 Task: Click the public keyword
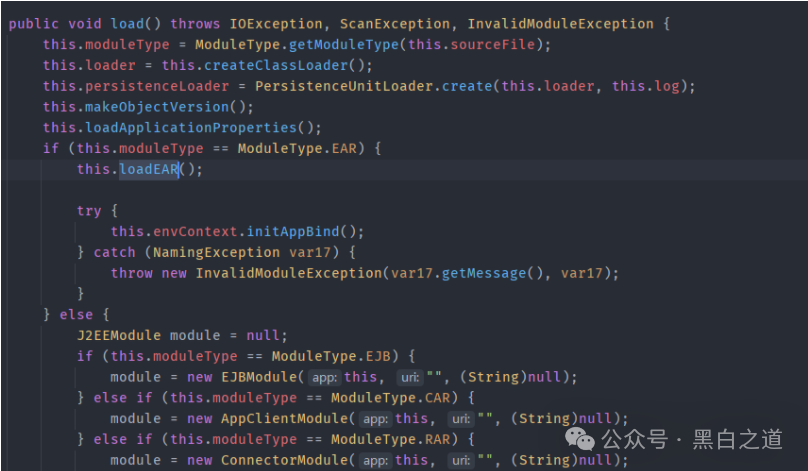click(34, 24)
